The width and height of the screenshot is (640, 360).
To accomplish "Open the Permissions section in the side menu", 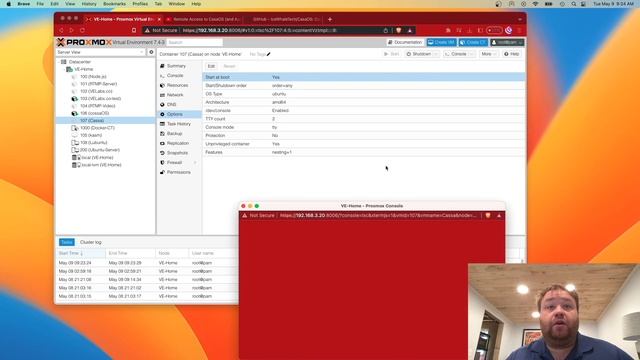I will pyautogui.click(x=178, y=172).
